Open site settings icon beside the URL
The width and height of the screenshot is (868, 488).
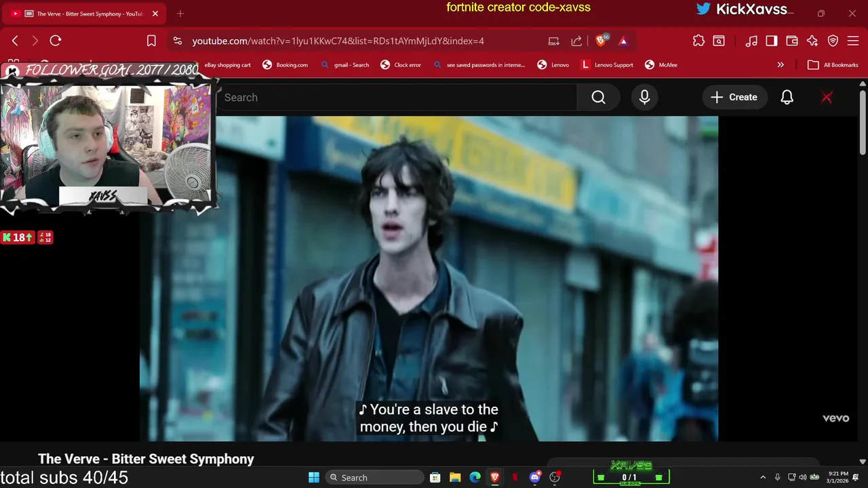point(178,41)
